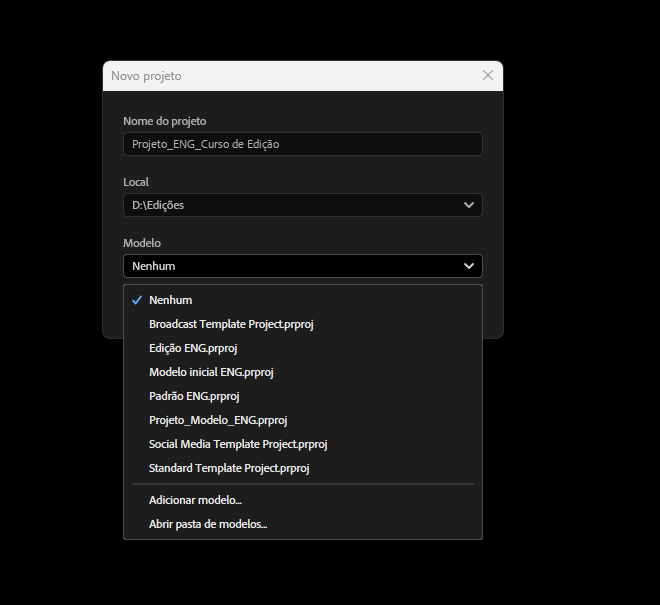Open the D:\Edições location combo box

click(303, 205)
